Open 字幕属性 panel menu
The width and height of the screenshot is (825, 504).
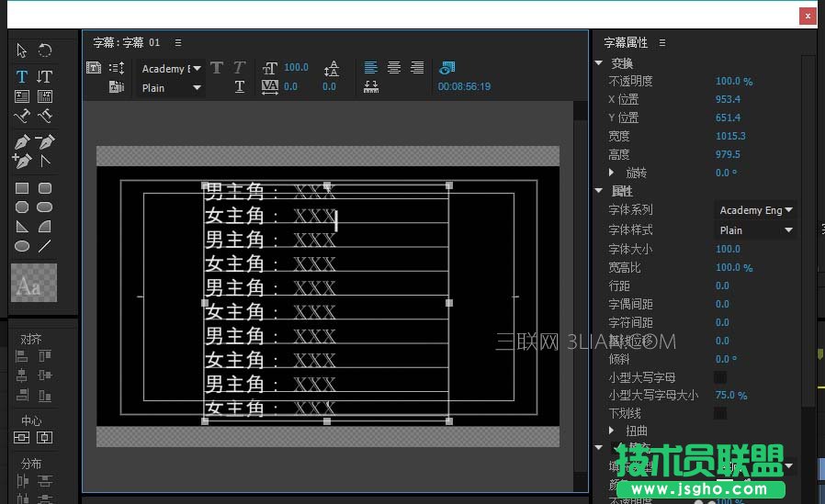click(661, 42)
